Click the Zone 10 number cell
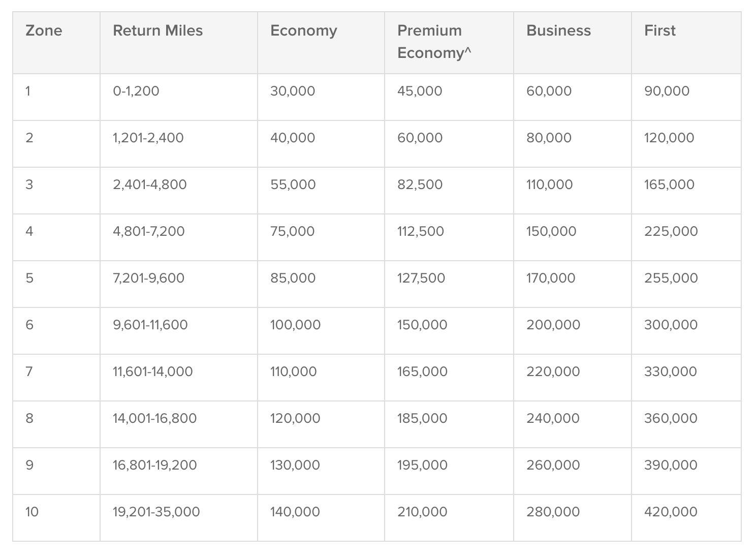Image resolution: width=756 pixels, height=558 pixels. [x=31, y=512]
